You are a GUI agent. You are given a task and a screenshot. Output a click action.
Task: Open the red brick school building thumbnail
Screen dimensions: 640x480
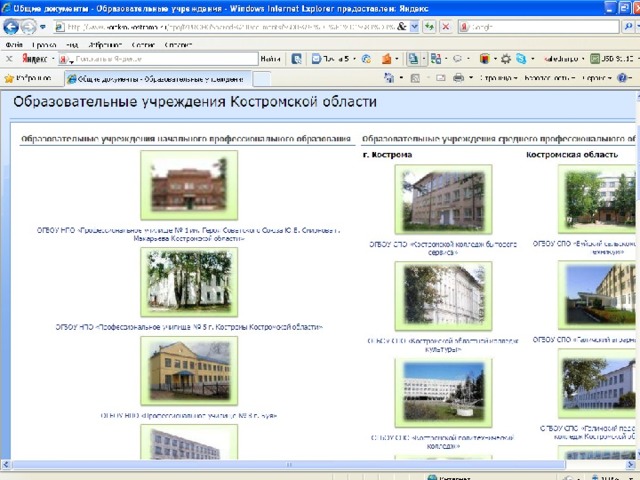[x=189, y=185]
